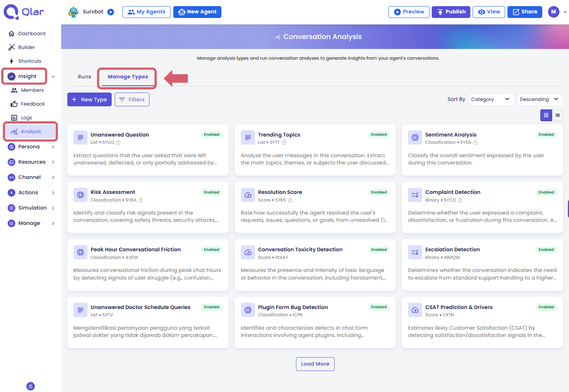
Task: Expand the Simulation menu chevron
Action: (x=53, y=208)
